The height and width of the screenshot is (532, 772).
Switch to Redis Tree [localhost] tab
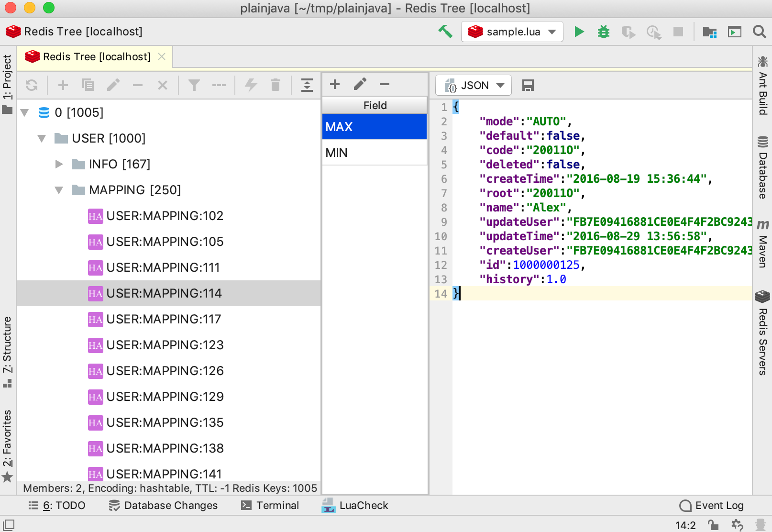[x=96, y=56]
